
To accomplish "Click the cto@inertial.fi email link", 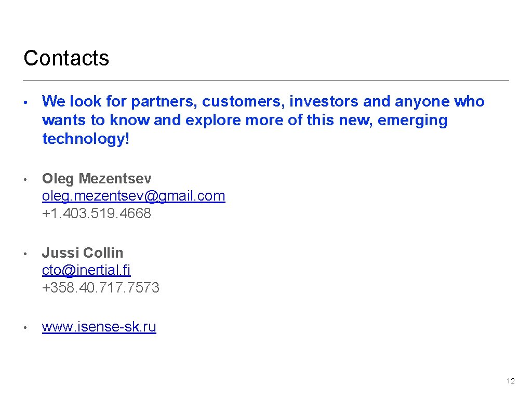I will (86, 270).
